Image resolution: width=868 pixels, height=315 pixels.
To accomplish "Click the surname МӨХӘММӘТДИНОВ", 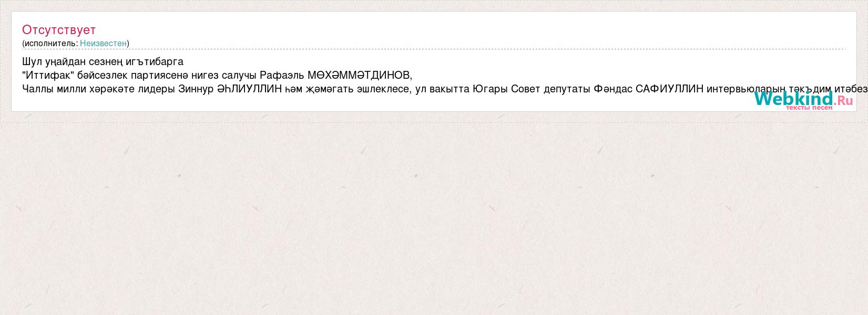I will tap(360, 75).
